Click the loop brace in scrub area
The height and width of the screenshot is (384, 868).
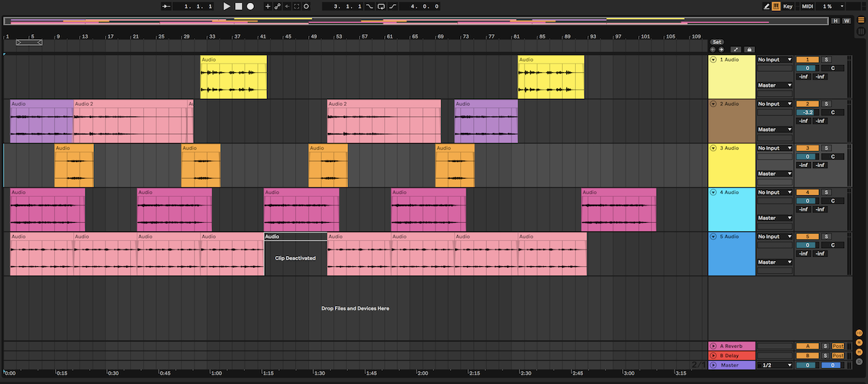(29, 43)
